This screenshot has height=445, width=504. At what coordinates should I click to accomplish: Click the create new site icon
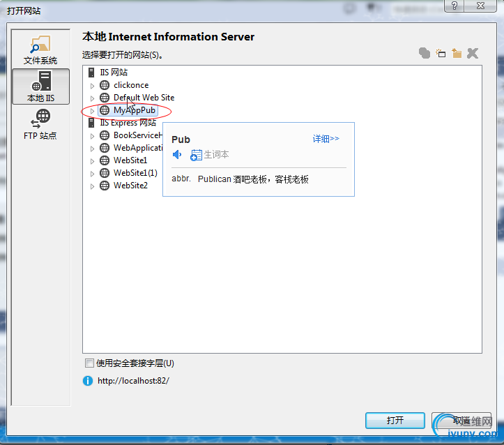pyautogui.click(x=425, y=54)
